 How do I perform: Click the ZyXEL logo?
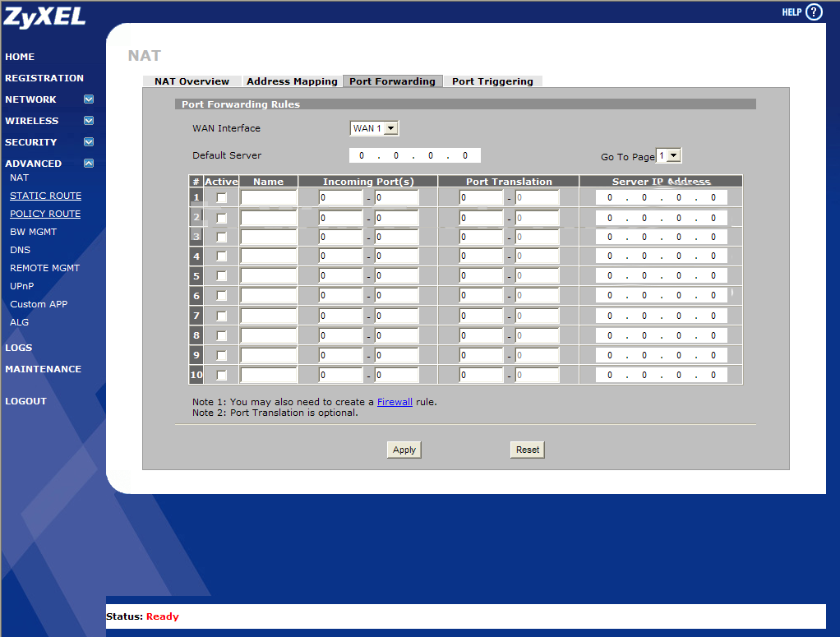coord(45,16)
